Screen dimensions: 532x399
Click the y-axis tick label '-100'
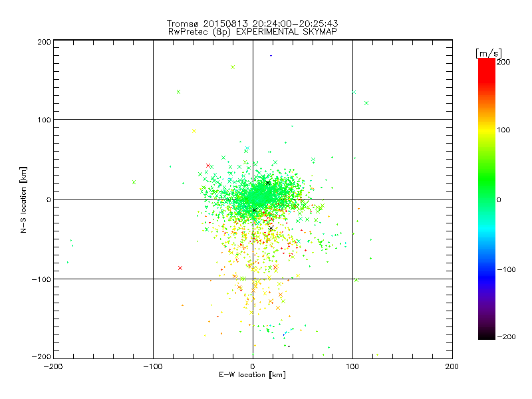[41, 279]
